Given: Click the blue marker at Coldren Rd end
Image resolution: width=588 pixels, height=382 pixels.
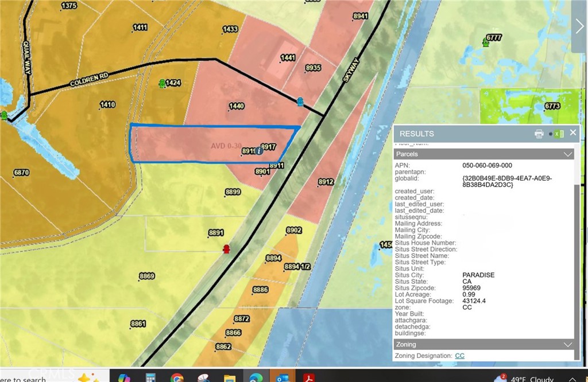Looking at the screenshot, I should point(299,102).
